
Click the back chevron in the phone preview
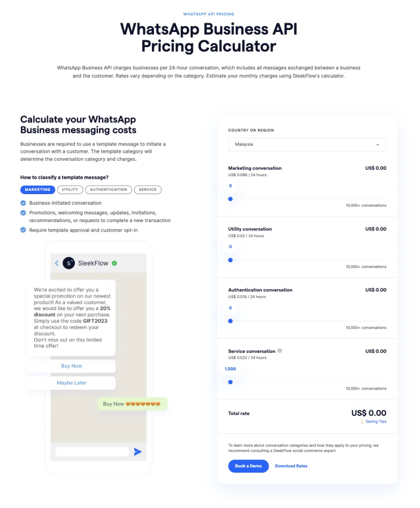56,263
